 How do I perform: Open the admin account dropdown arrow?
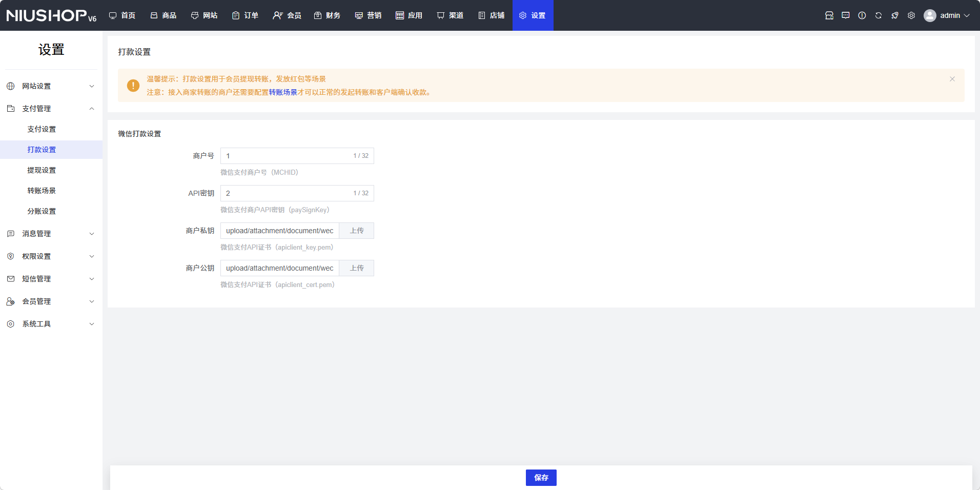[967, 15]
